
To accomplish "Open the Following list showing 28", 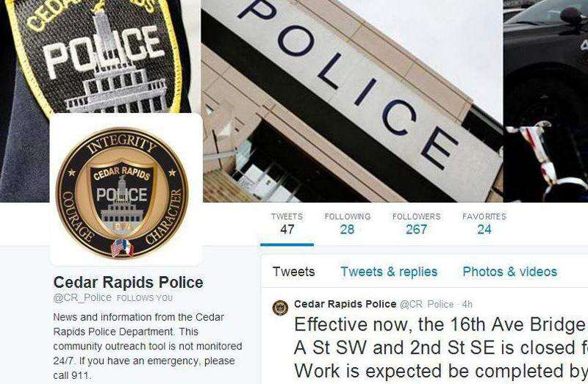I will (x=347, y=224).
